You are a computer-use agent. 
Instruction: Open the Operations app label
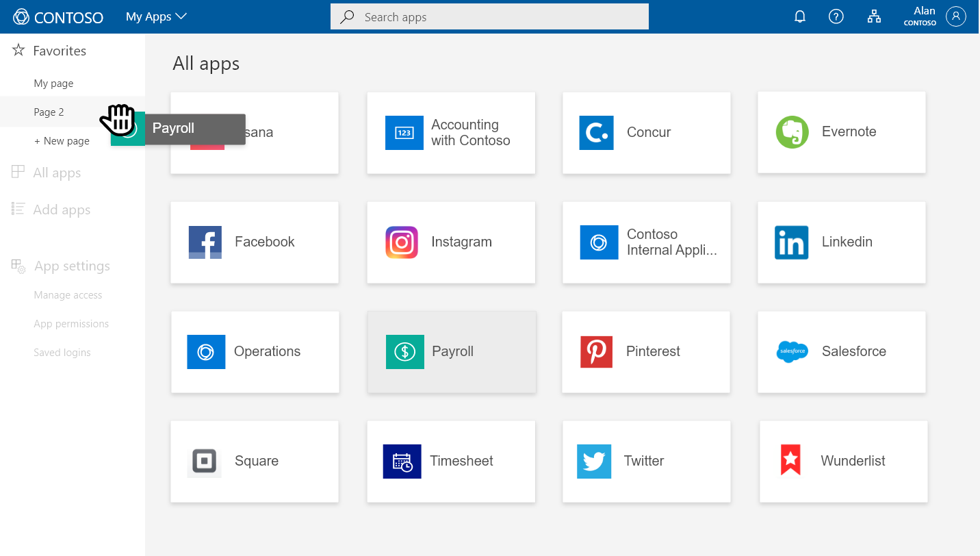point(267,351)
